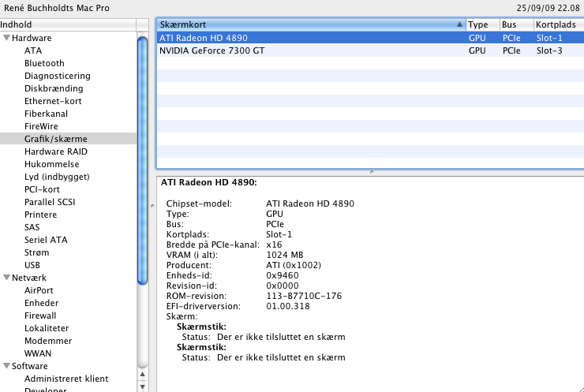Select the NVIDIA GeForce 7300 GT row
Image resolution: width=584 pixels, height=392 pixels.
(x=370, y=50)
